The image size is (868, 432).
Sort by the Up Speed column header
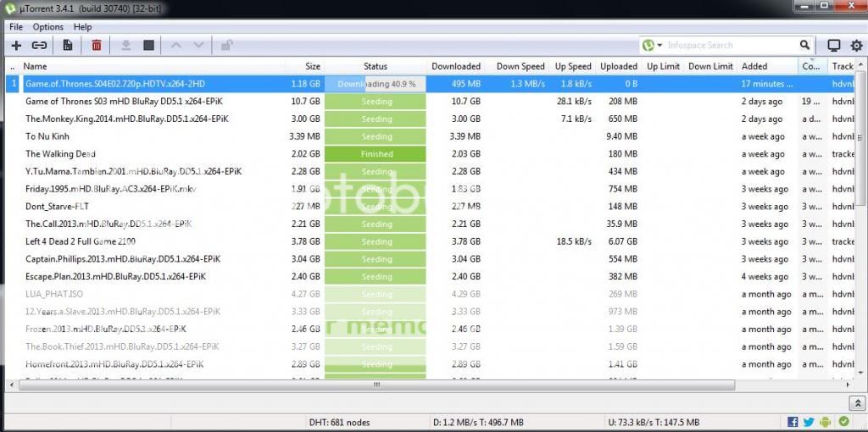pos(573,66)
